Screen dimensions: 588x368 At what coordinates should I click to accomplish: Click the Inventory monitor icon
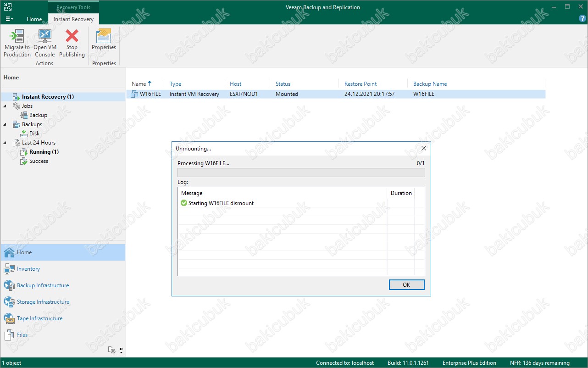point(9,269)
